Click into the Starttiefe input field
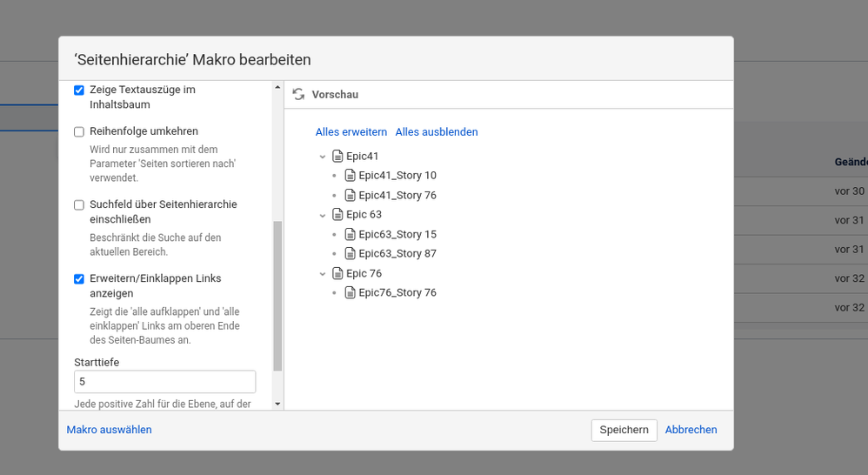This screenshot has height=475, width=868. click(x=165, y=381)
